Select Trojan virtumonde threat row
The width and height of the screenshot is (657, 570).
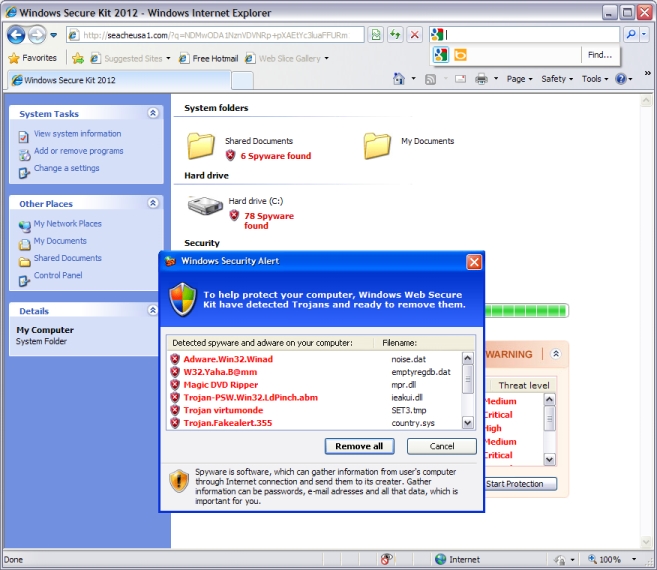coord(313,410)
